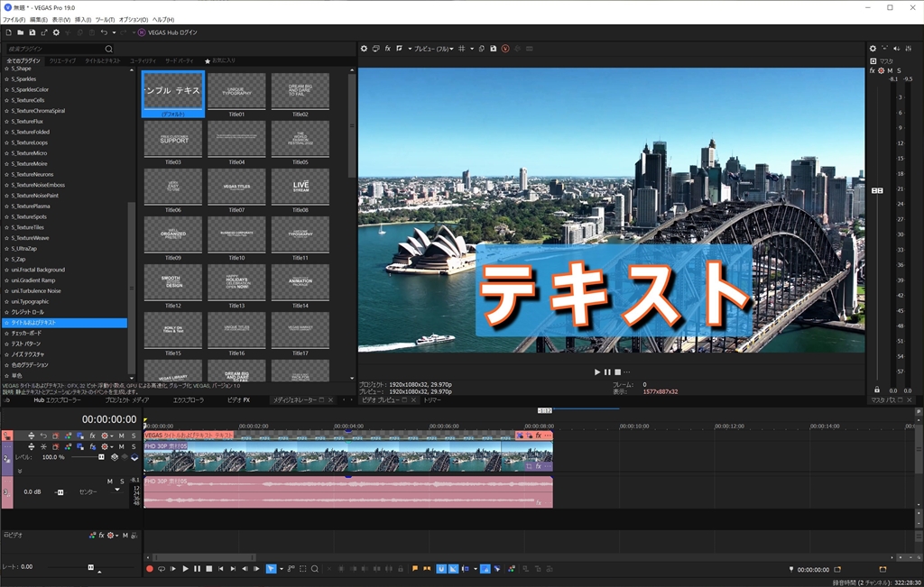This screenshot has height=587, width=924.
Task: Open Project Properties gear in main toolbar
Action: click(56, 32)
